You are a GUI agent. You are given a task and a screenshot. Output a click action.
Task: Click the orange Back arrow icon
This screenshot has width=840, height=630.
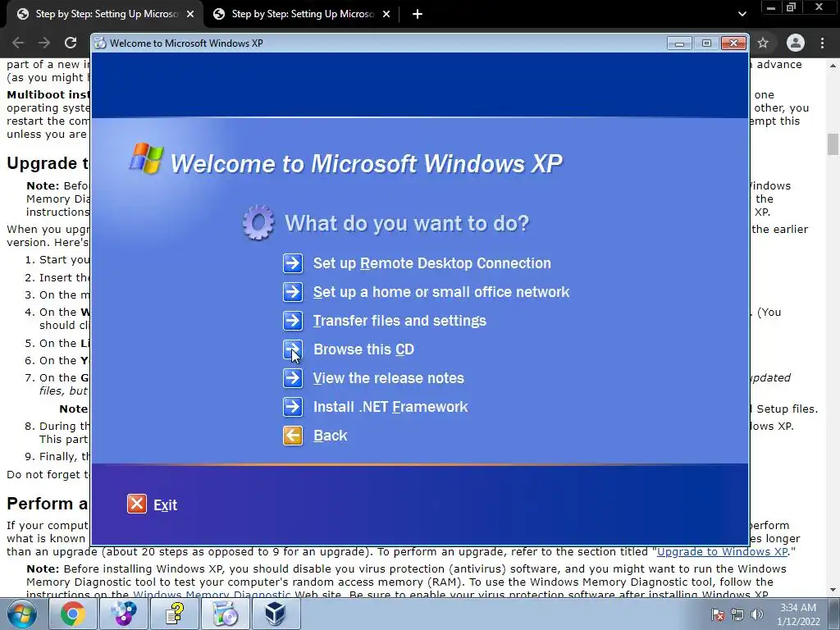pos(293,436)
